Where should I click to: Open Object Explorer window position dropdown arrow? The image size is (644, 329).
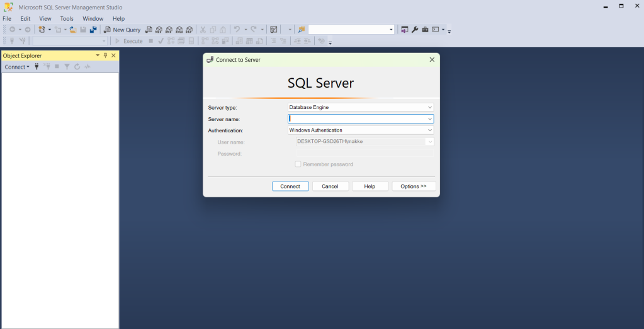tap(98, 55)
